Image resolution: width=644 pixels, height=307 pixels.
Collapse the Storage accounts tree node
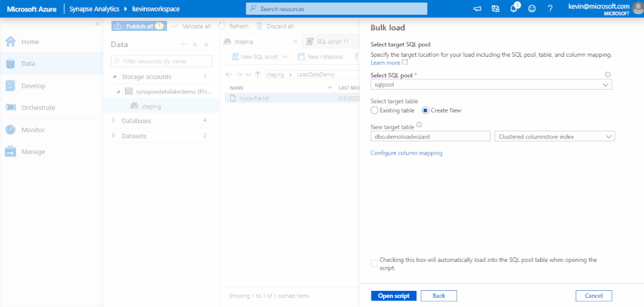(113, 77)
